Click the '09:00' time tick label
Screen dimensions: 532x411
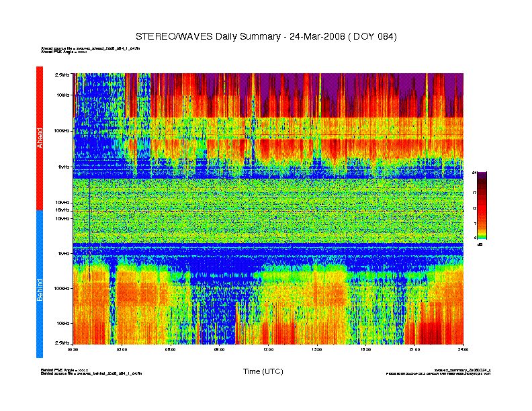[x=219, y=349]
